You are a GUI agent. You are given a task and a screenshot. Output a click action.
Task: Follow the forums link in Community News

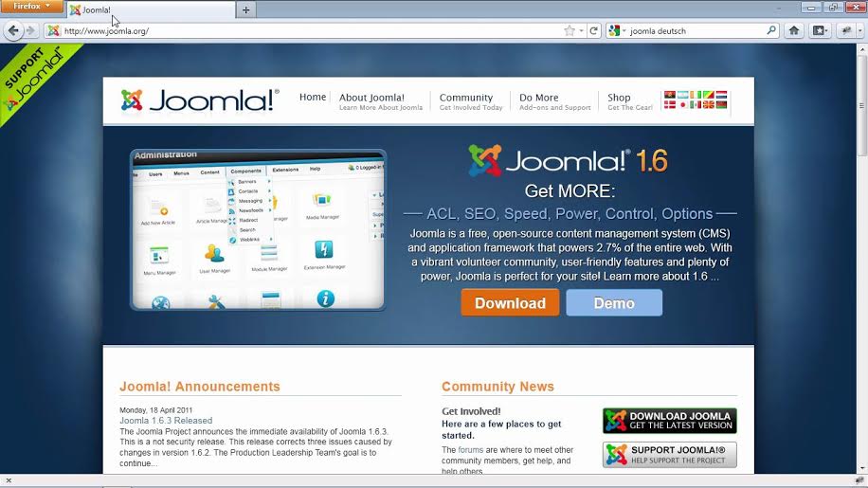pos(471,450)
